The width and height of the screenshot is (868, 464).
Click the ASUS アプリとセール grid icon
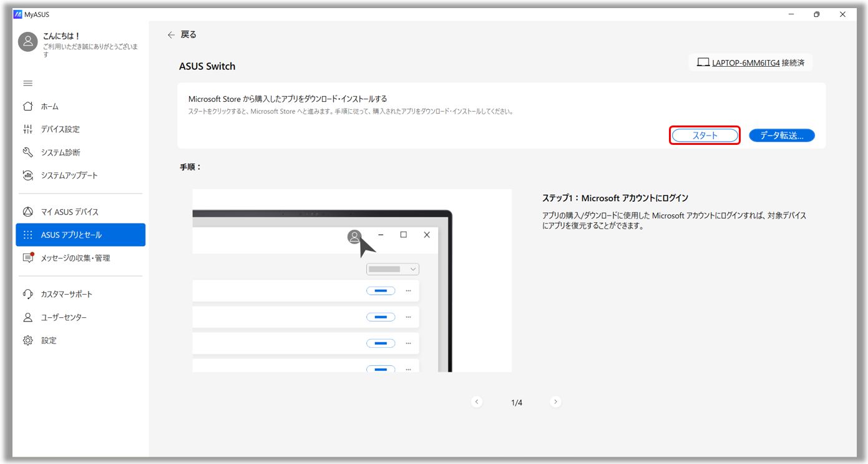click(x=27, y=235)
